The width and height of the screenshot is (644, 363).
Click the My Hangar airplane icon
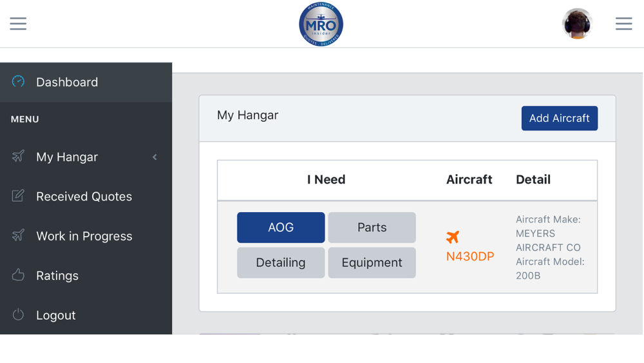tap(18, 156)
